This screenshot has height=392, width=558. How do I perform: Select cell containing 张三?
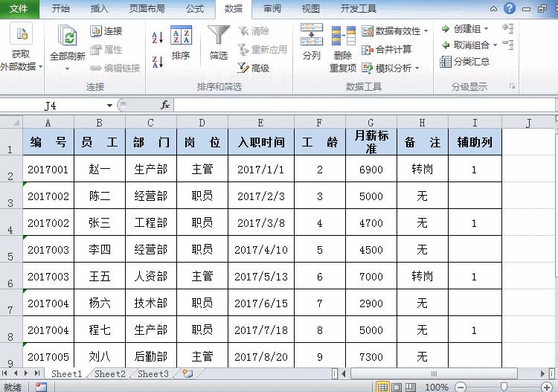[x=100, y=222]
